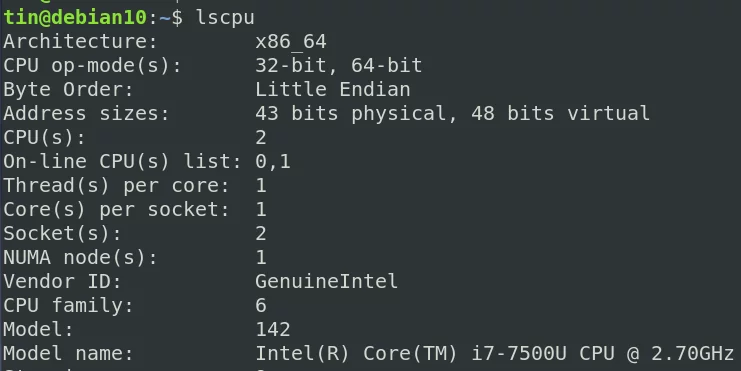
Task: Click the 2.70GHz clock speed text
Action: [692, 354]
